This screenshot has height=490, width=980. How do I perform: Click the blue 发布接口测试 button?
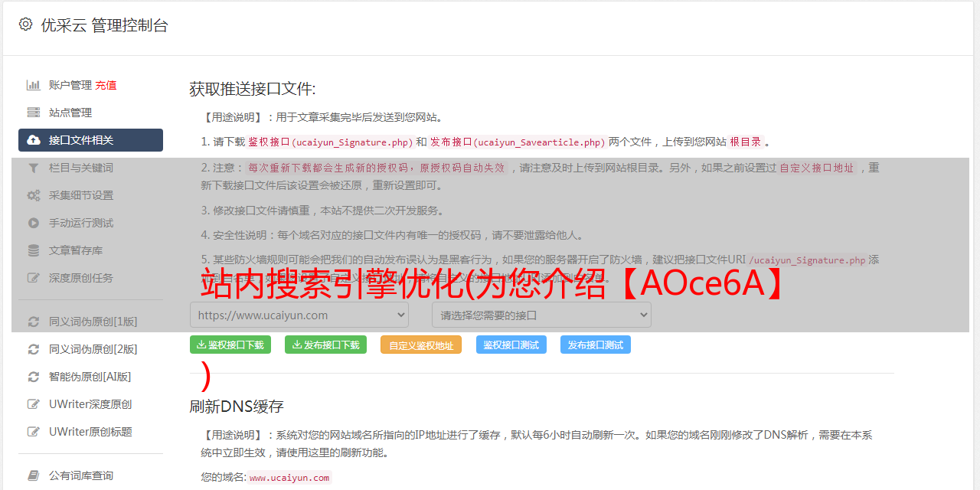(596, 345)
